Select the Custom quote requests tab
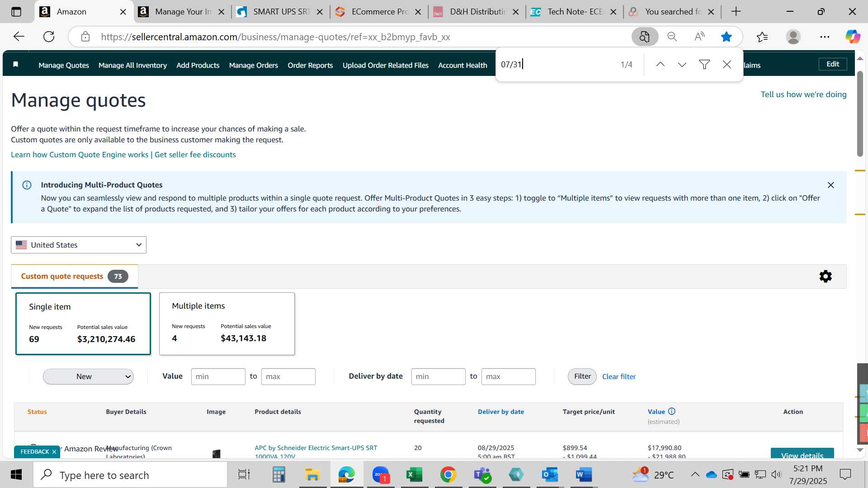 point(75,276)
